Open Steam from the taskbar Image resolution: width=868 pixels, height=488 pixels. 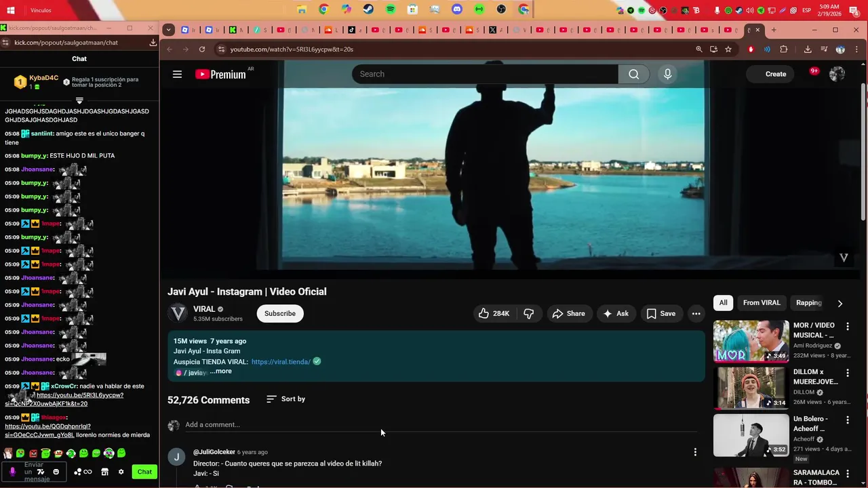pos(368,9)
